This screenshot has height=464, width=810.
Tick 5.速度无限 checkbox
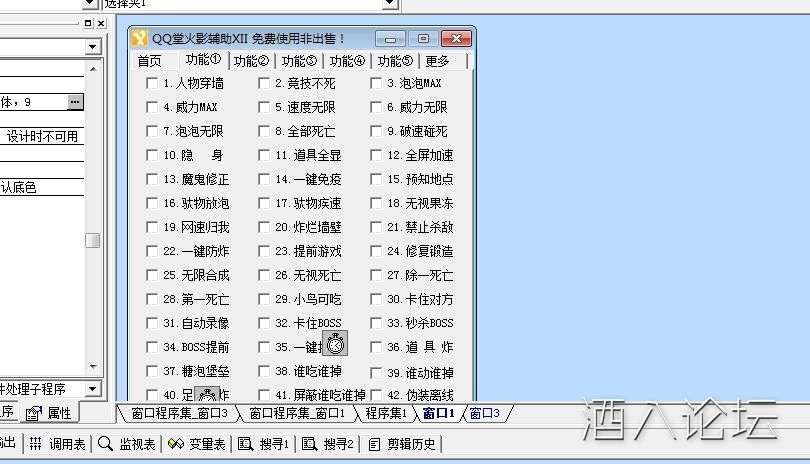click(x=264, y=107)
